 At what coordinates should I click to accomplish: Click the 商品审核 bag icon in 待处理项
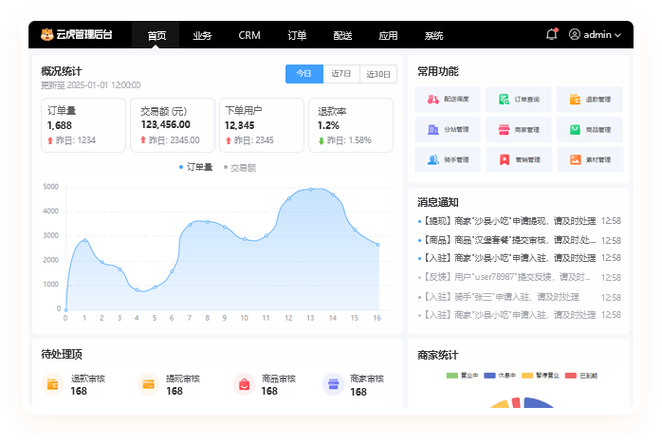click(x=244, y=384)
